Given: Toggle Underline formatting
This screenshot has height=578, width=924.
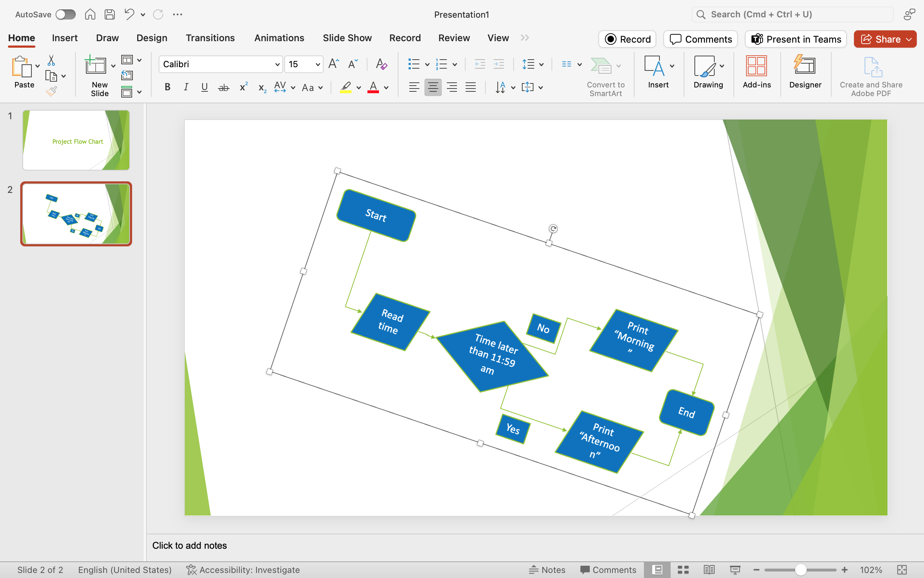Looking at the screenshot, I should pos(204,87).
